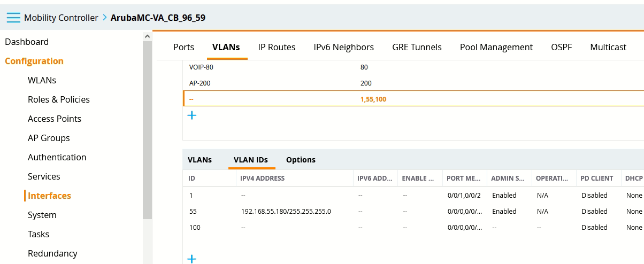Switch to the Ports tab
This screenshot has width=644, height=264.
(183, 47)
